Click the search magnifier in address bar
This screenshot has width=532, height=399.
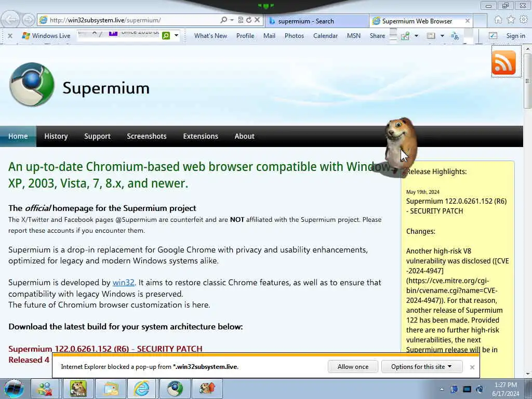[x=223, y=20]
